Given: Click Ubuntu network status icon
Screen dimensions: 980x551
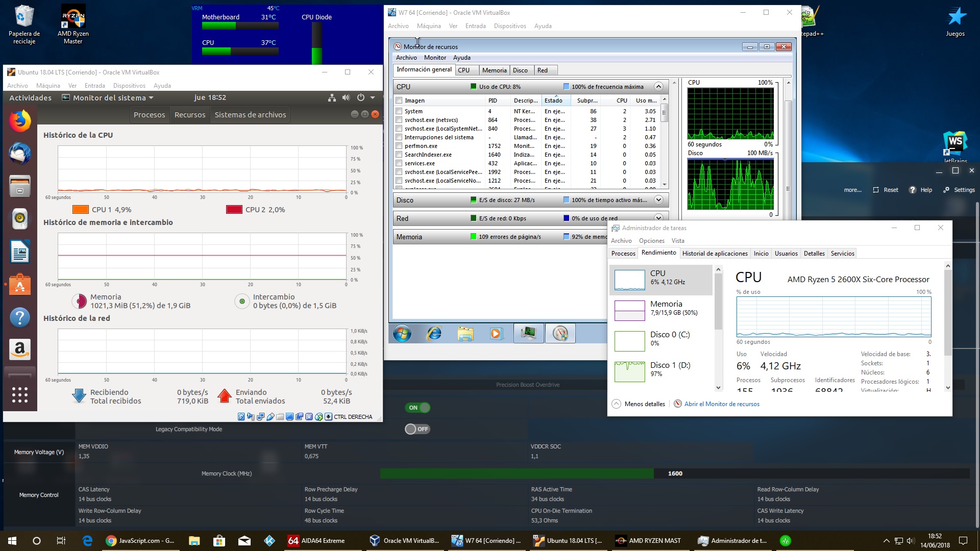Looking at the screenshot, I should pyautogui.click(x=332, y=97).
